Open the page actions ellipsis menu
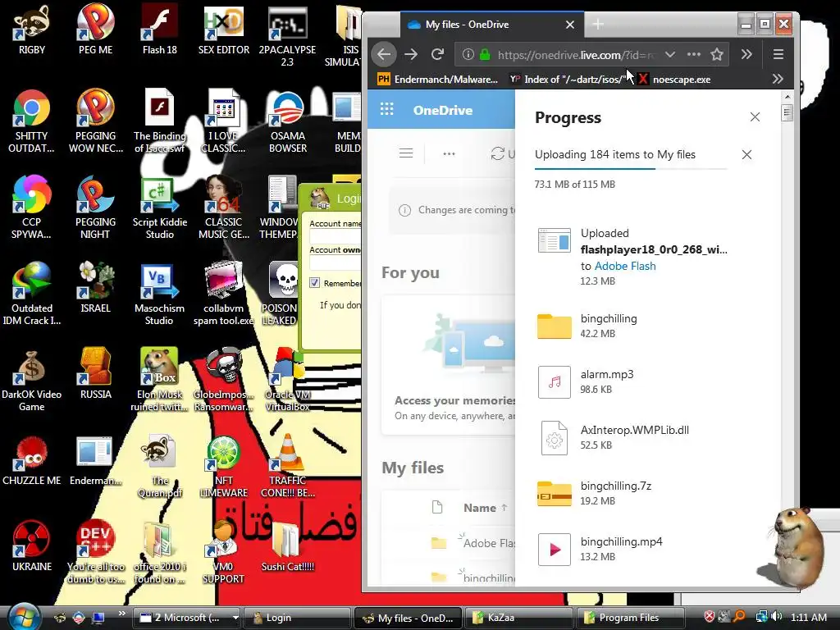 point(694,54)
